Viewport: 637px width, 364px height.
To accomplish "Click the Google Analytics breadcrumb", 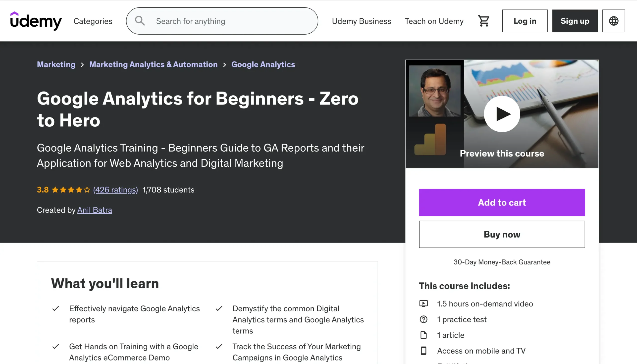I will click(263, 64).
